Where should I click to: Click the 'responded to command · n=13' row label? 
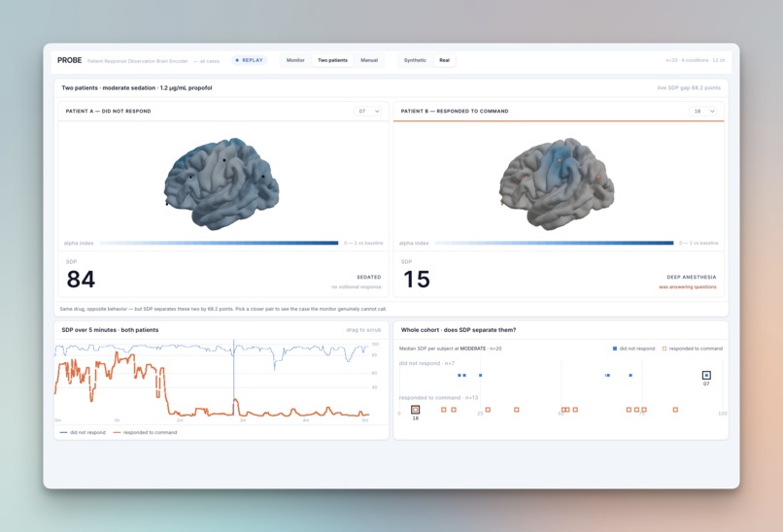[438, 398]
